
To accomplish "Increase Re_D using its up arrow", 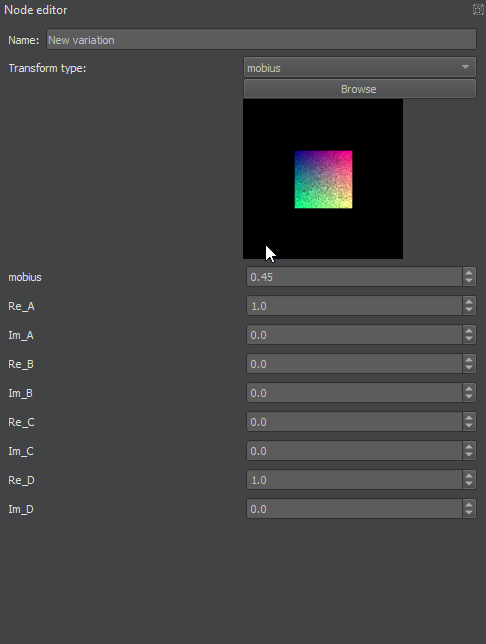I will (469, 475).
